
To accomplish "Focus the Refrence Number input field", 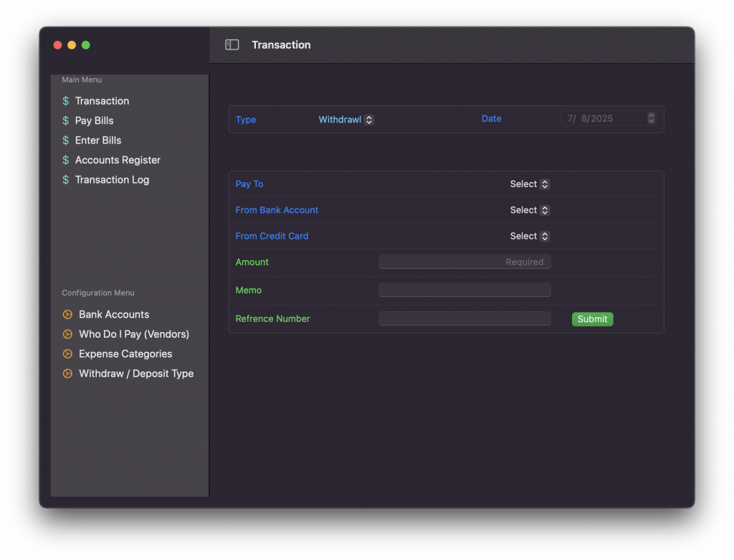I will click(x=464, y=319).
